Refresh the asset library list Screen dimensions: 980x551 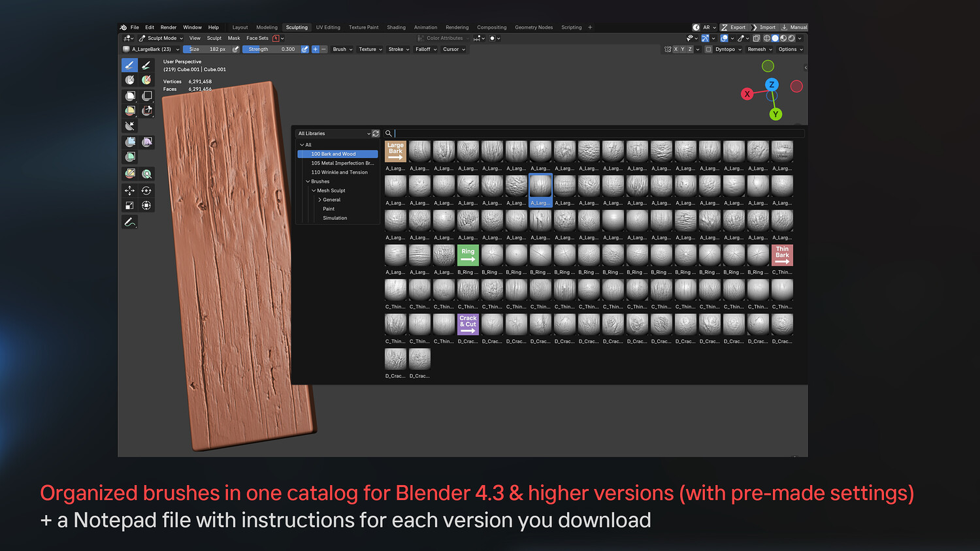coord(376,133)
